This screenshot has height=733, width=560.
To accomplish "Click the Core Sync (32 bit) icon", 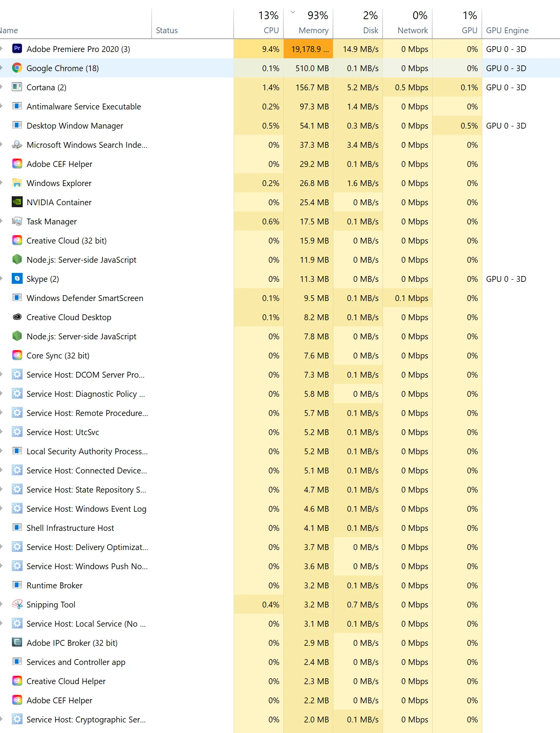I will pos(17,355).
